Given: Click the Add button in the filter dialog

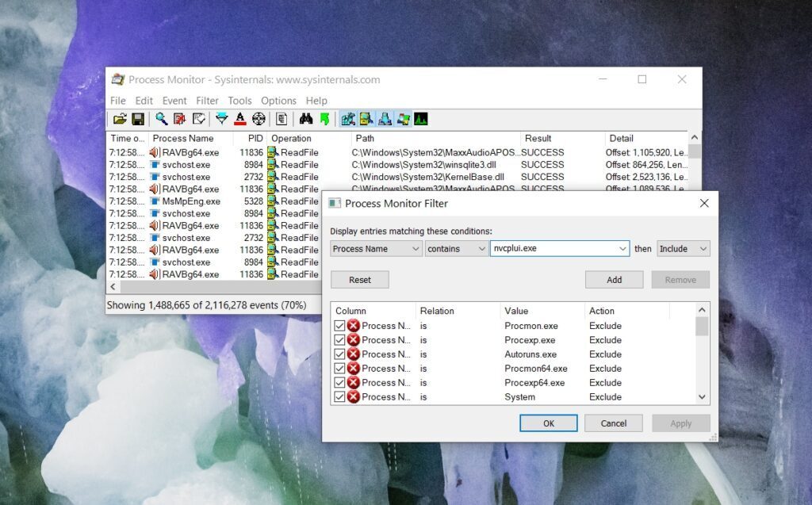Looking at the screenshot, I should pyautogui.click(x=615, y=279).
